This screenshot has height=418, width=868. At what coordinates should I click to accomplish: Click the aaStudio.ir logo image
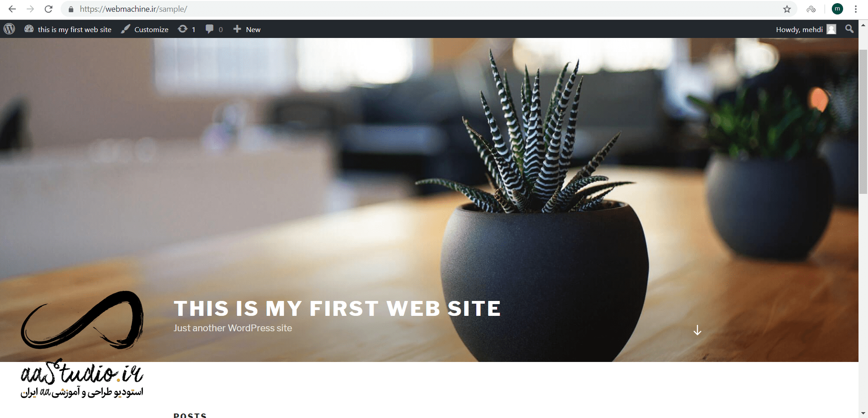click(82, 345)
